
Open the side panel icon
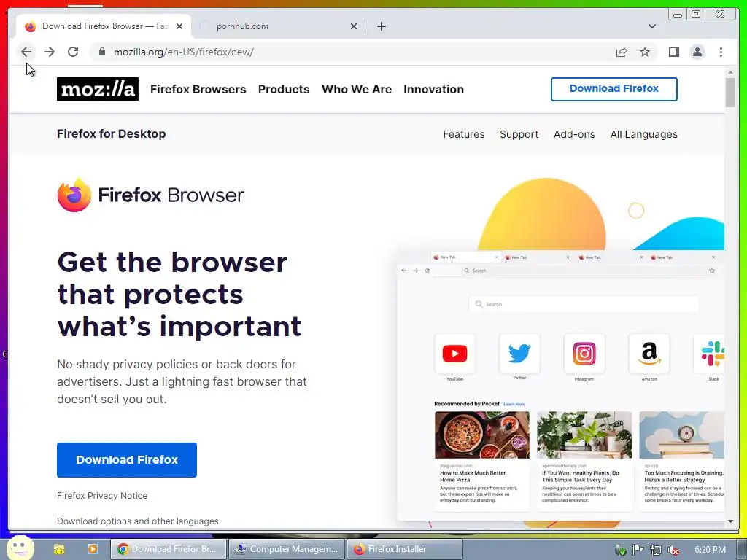point(673,52)
